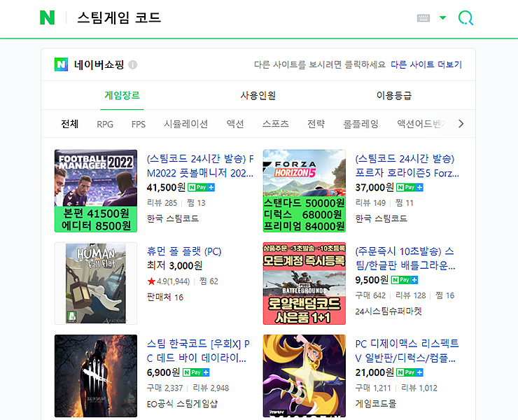Viewport: 518px width, 420px height.
Task: Filter by RPG genre
Action: click(x=105, y=124)
